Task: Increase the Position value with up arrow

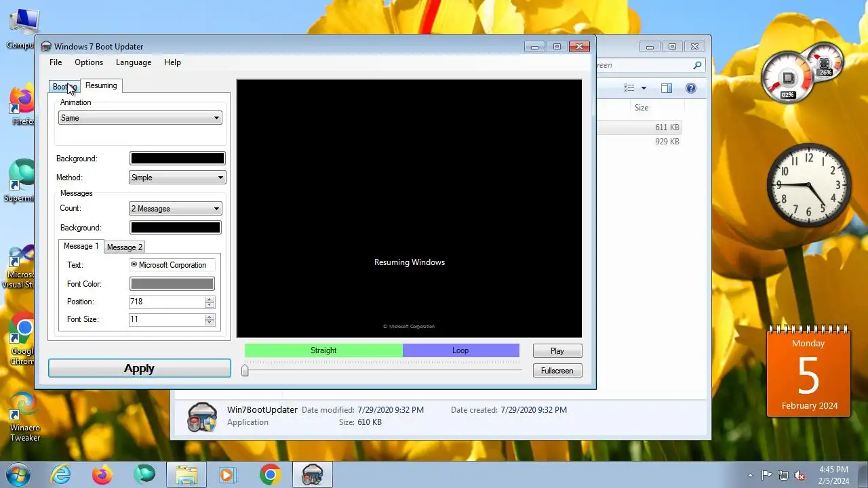Action: click(x=210, y=299)
